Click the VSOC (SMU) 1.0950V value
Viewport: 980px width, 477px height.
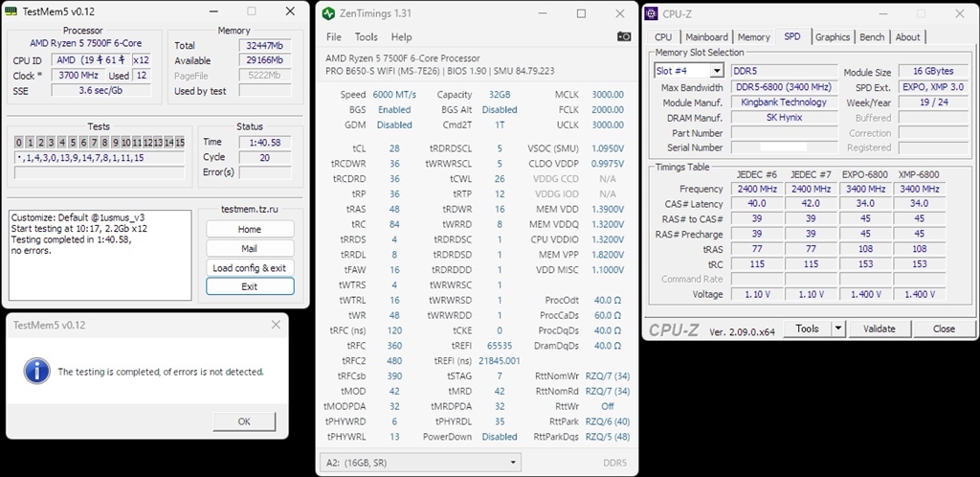(608, 148)
